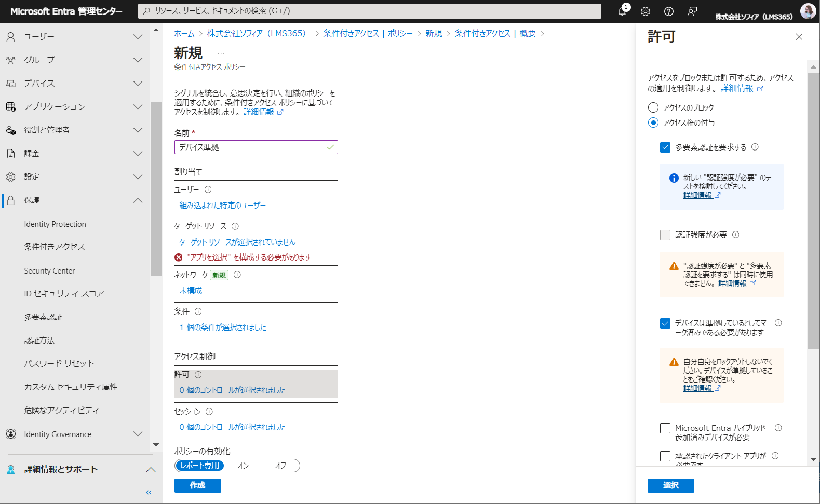This screenshot has width=820, height=504.
Task: Click the 役割と管理者 sidebar icon
Action: click(x=10, y=130)
